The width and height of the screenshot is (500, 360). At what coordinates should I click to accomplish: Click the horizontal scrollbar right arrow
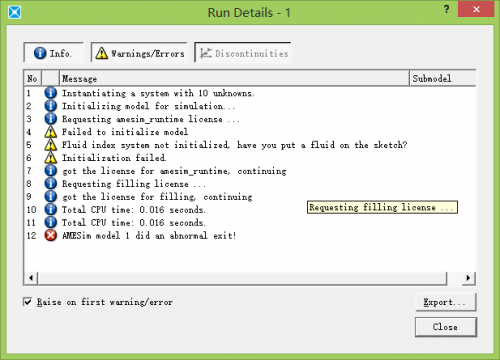[468, 278]
